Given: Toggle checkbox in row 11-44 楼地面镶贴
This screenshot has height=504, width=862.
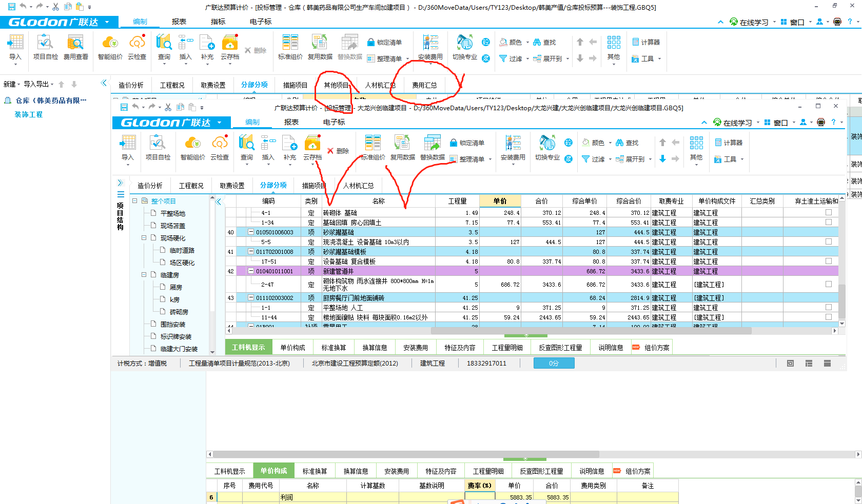Looking at the screenshot, I should [829, 317].
